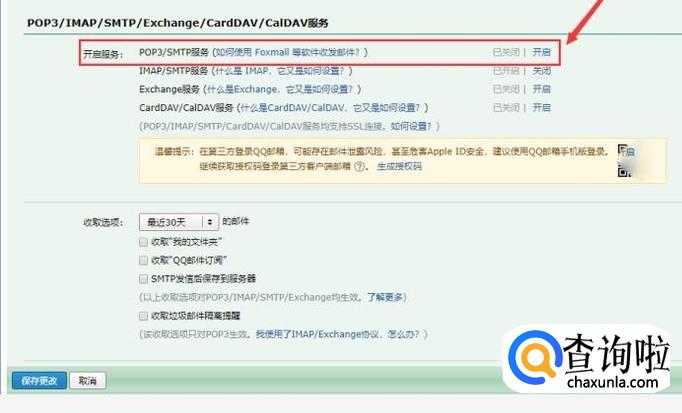Click the QR code icon in tip box
The height and width of the screenshot is (413, 682).
click(625, 161)
